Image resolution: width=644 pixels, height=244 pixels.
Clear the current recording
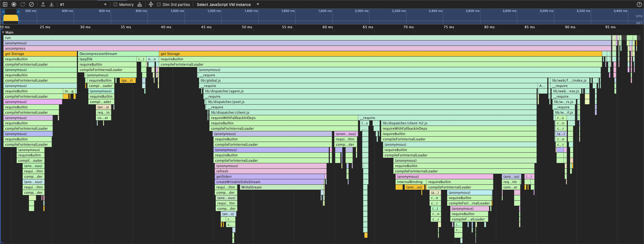[x=31, y=4]
